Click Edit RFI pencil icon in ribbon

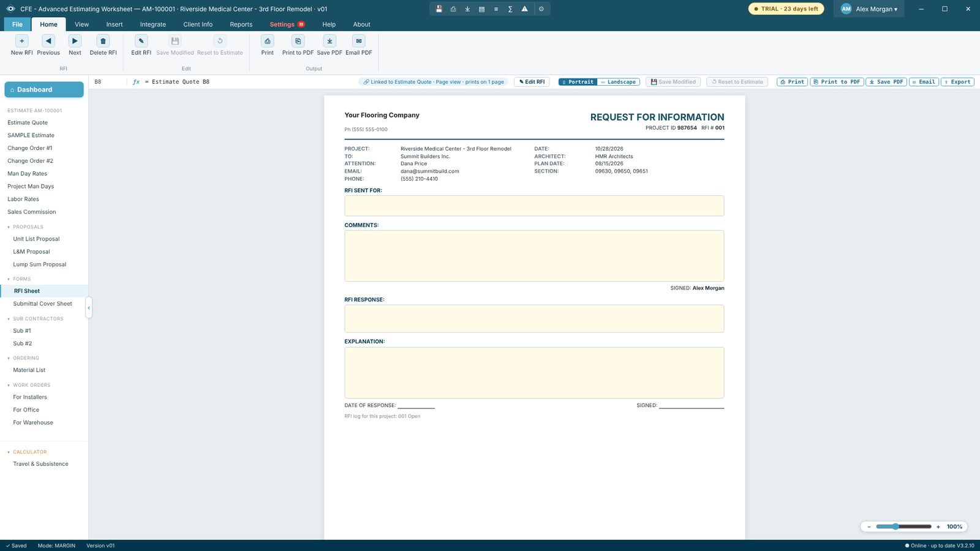pos(141,41)
